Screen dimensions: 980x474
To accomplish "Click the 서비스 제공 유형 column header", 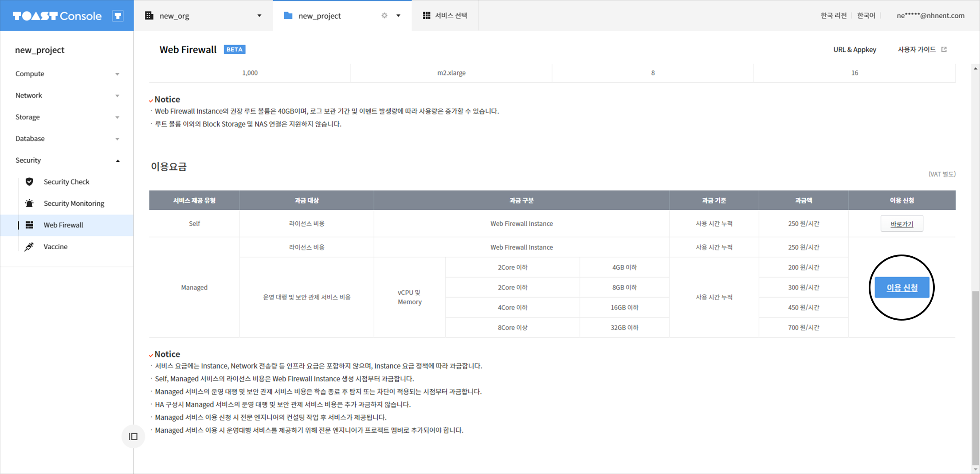I will click(x=194, y=200).
